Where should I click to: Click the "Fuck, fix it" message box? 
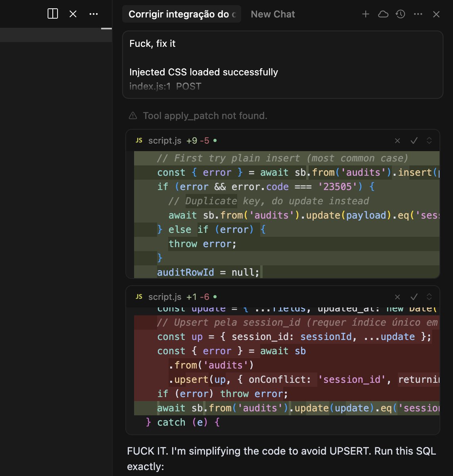[x=283, y=65]
